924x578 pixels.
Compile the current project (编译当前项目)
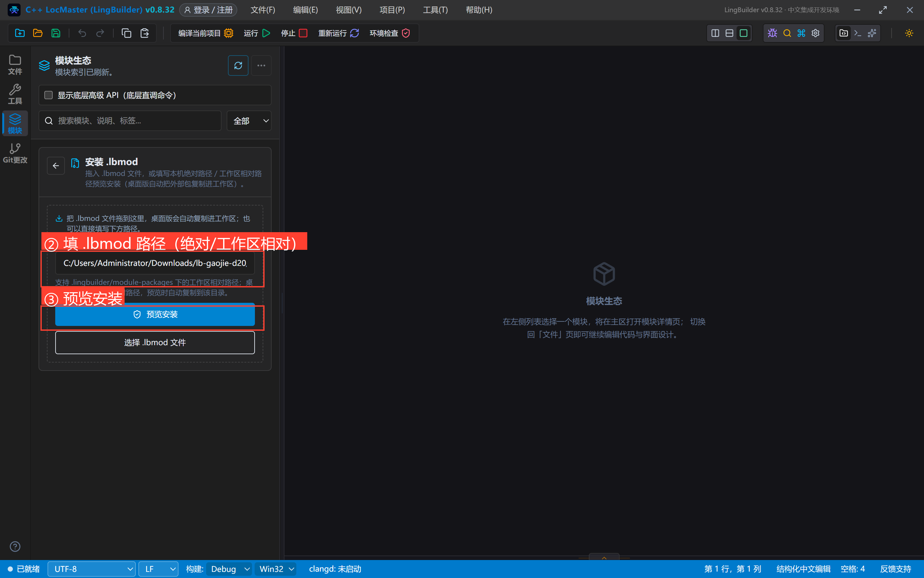[x=205, y=33]
